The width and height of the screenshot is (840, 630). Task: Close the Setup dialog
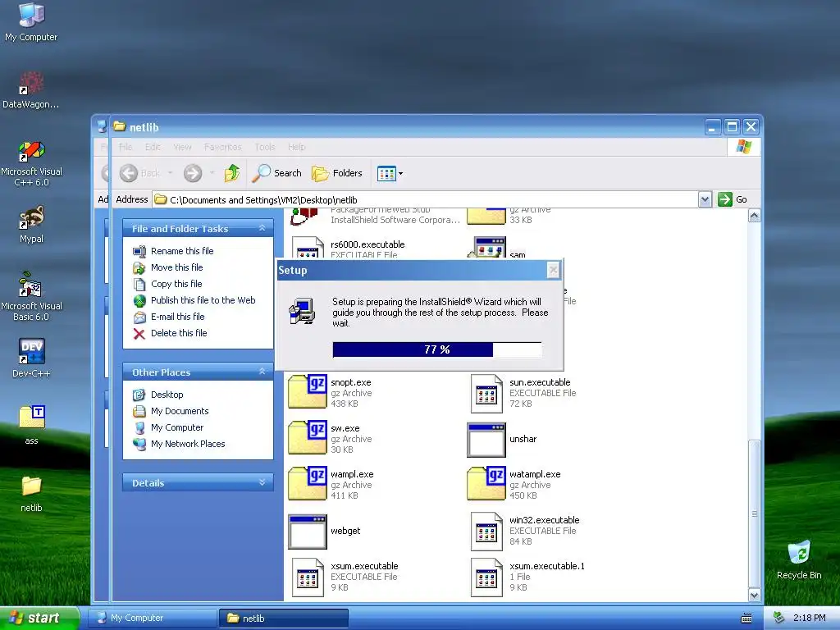pyautogui.click(x=554, y=270)
